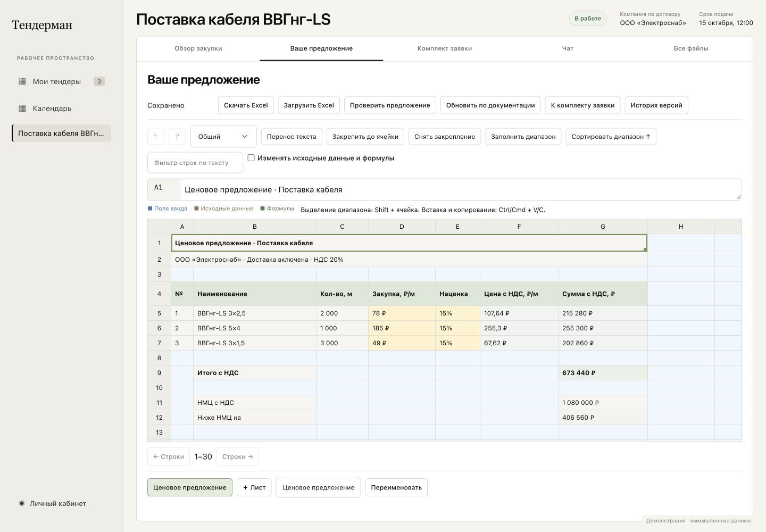Open the Комплект заявки tab
Image resolution: width=766 pixels, height=532 pixels.
445,48
